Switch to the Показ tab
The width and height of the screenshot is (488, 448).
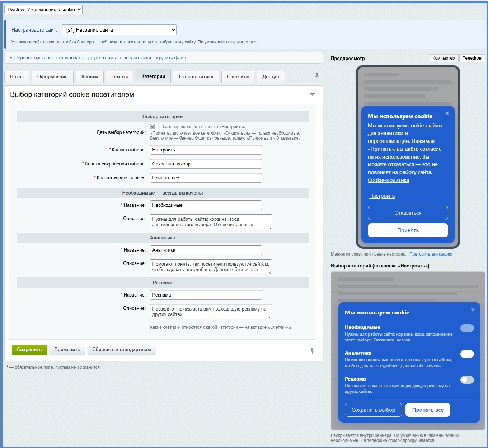click(17, 77)
